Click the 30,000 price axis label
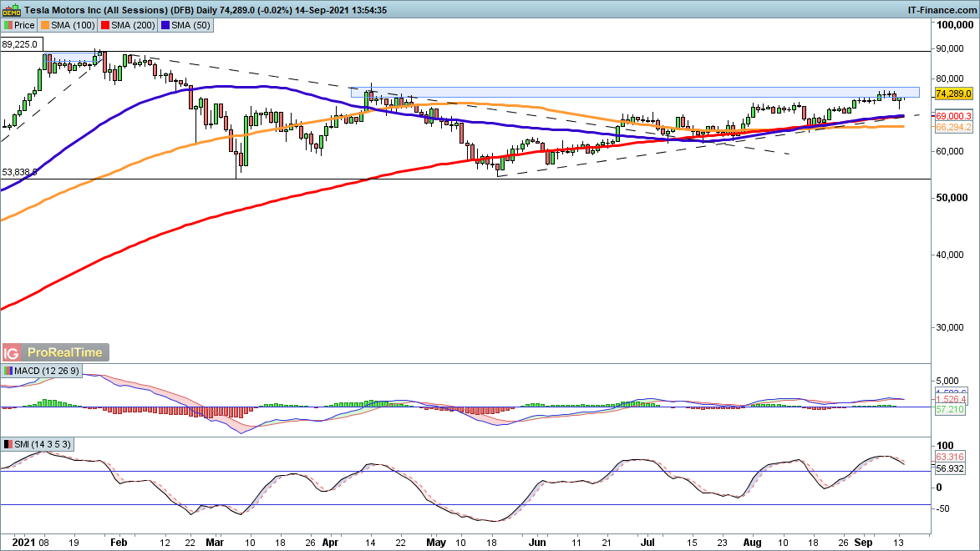Screen dimensions: 980x551 (951, 327)
